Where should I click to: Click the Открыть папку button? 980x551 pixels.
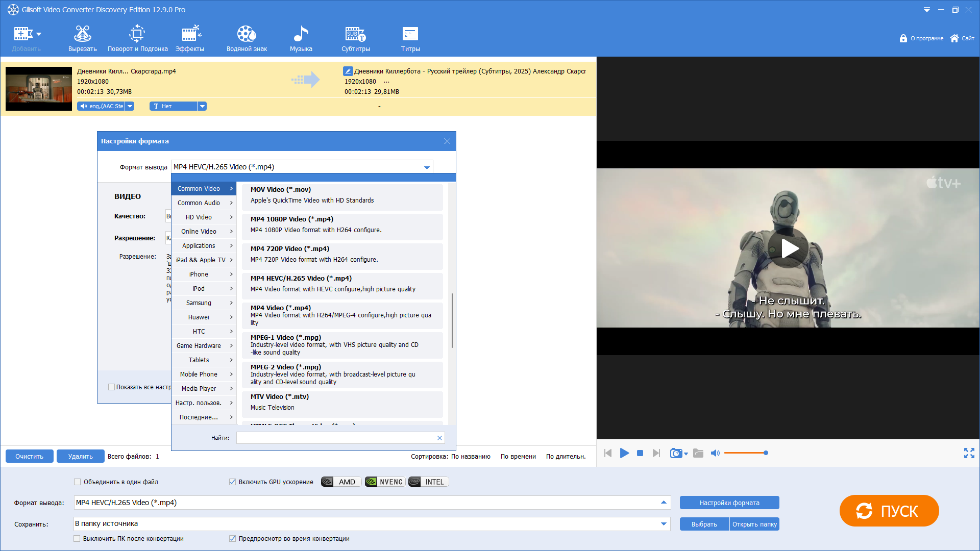(754, 524)
